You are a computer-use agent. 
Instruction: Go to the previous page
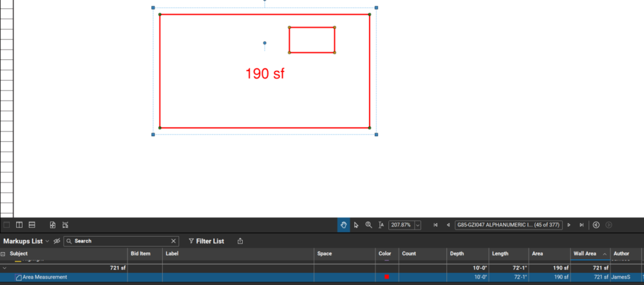(448, 225)
